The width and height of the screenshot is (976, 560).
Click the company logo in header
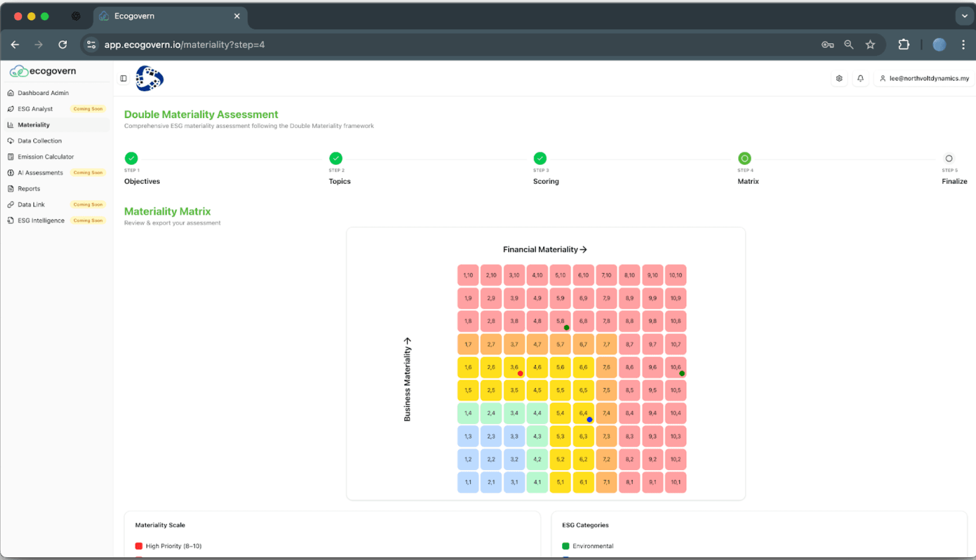pos(150,79)
